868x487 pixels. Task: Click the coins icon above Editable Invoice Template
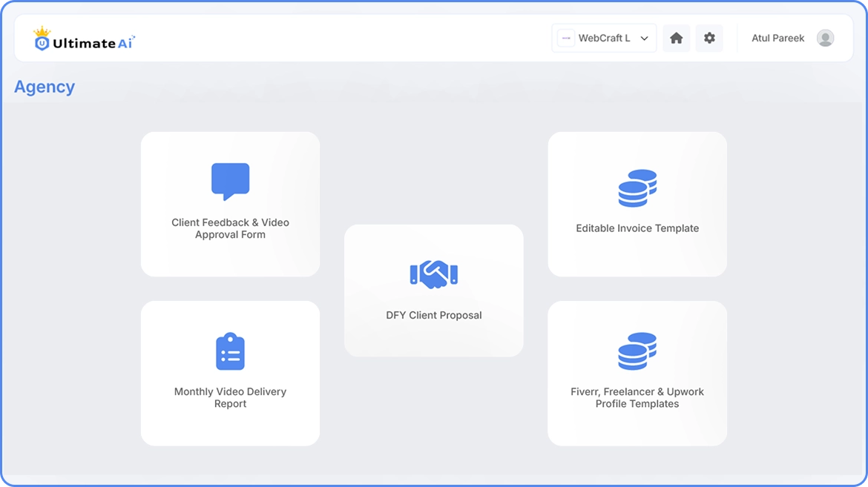click(x=637, y=188)
